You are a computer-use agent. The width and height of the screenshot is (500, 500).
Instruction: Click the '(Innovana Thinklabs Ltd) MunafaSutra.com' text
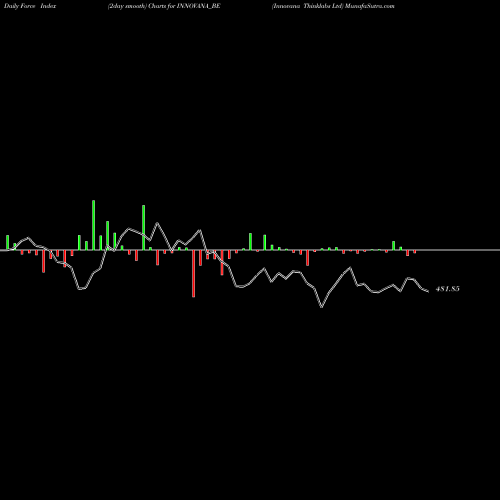tap(333, 6)
